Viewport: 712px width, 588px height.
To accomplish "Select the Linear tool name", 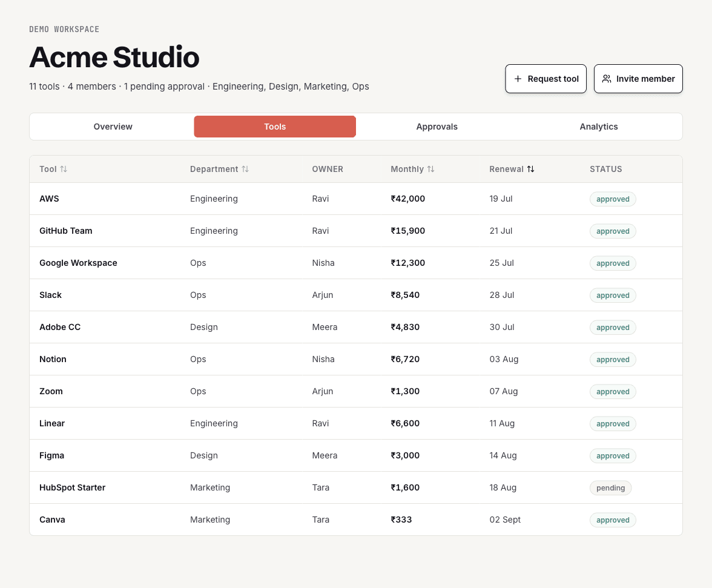I will point(52,424).
